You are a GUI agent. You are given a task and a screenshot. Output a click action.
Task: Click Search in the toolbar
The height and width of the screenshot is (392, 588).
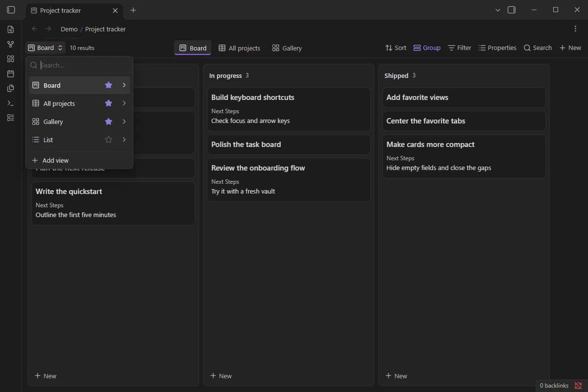(538, 48)
